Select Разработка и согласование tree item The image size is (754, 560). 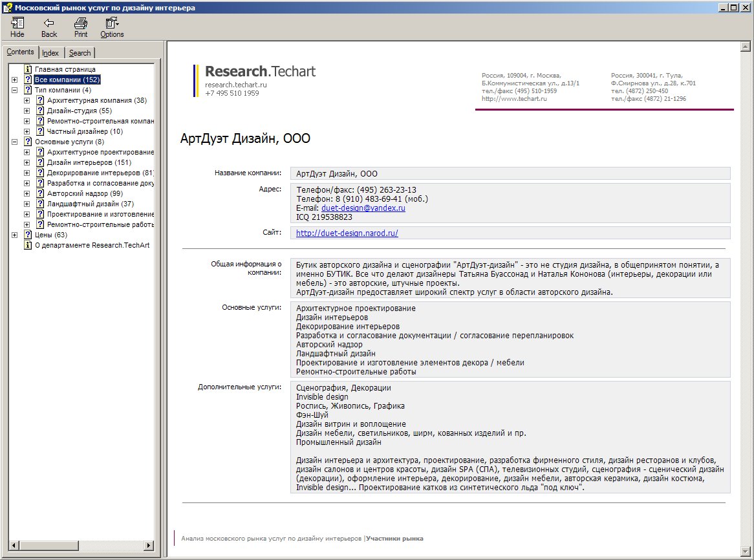pyautogui.click(x=100, y=183)
